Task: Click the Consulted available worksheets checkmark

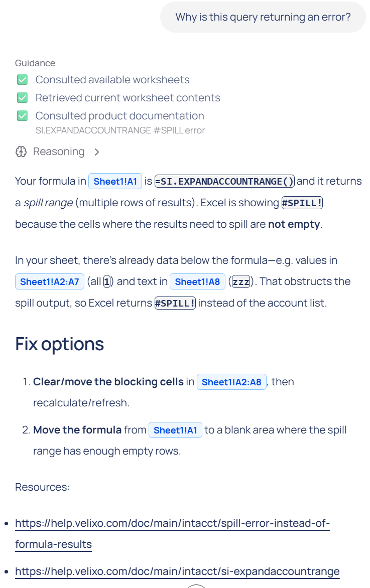Action: point(22,80)
